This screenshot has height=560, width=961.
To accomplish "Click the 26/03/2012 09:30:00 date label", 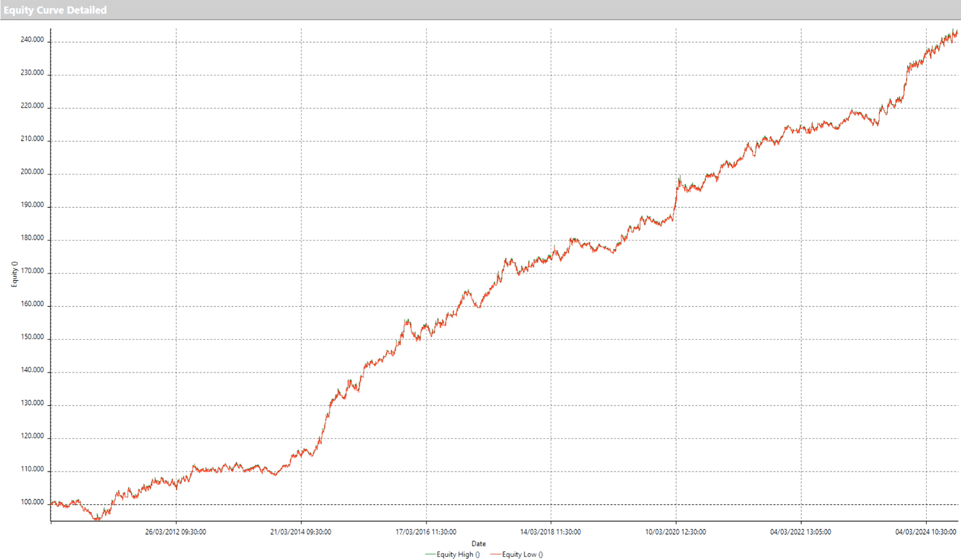I will pos(175,531).
